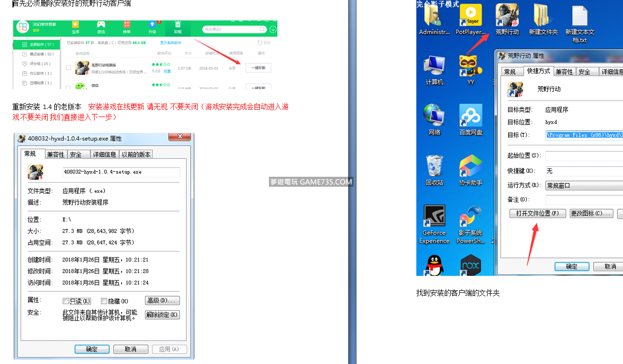Image resolution: width=623 pixels, height=364 pixels.
Task: Click the 刷新 refresh icon in 360软件管家
Action: click(259, 43)
